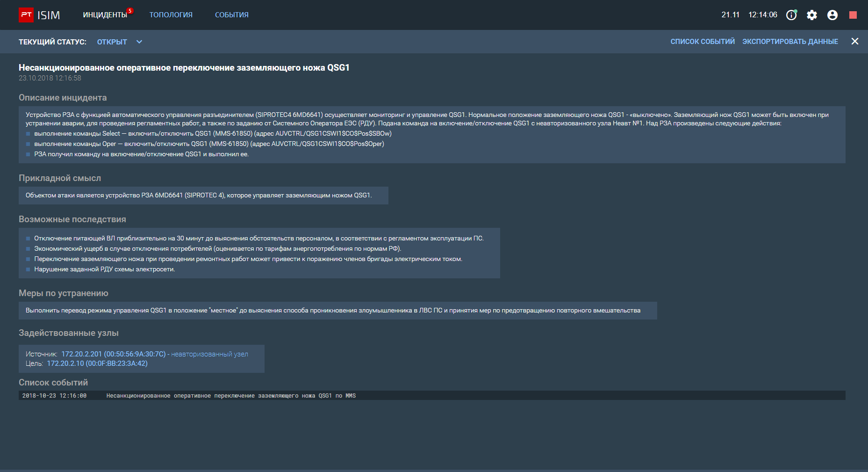The height and width of the screenshot is (472, 868).
Task: Click the Меры по устранению heading
Action: (x=64, y=293)
